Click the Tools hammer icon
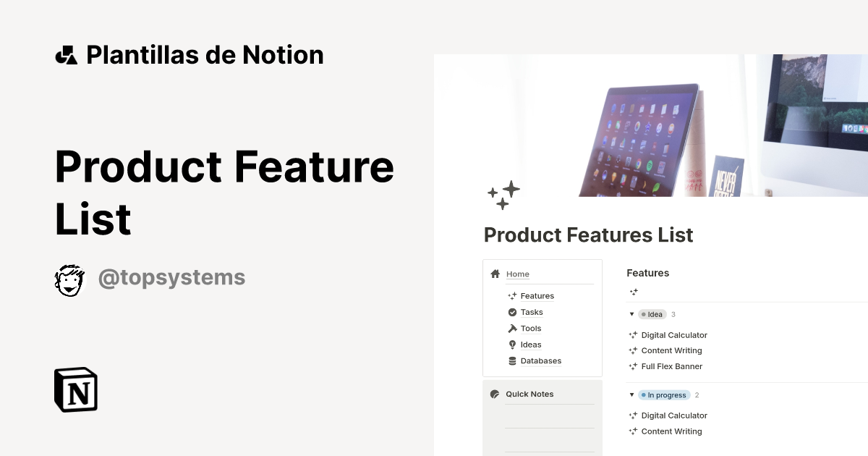The image size is (868, 456). pos(512,329)
